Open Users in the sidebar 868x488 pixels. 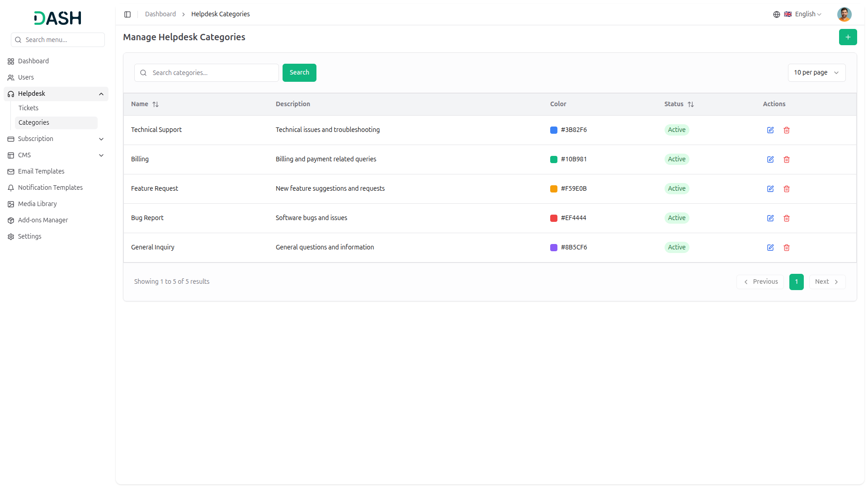[x=56, y=77]
